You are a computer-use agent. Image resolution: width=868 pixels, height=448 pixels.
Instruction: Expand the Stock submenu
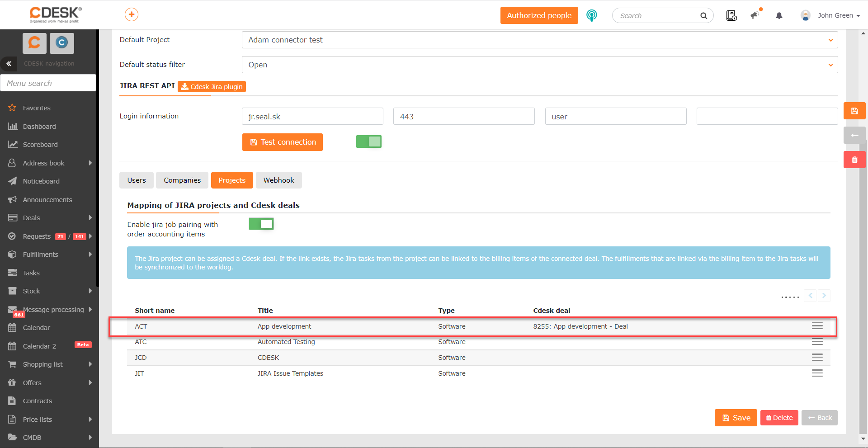[90, 291]
